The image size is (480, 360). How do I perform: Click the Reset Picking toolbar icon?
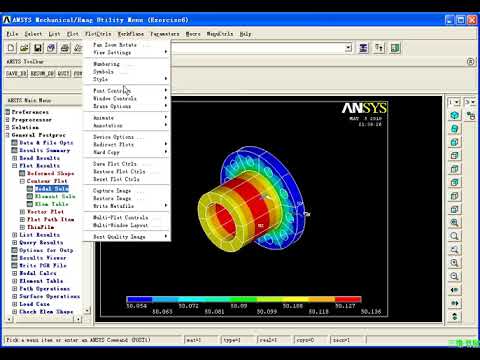click(x=379, y=48)
